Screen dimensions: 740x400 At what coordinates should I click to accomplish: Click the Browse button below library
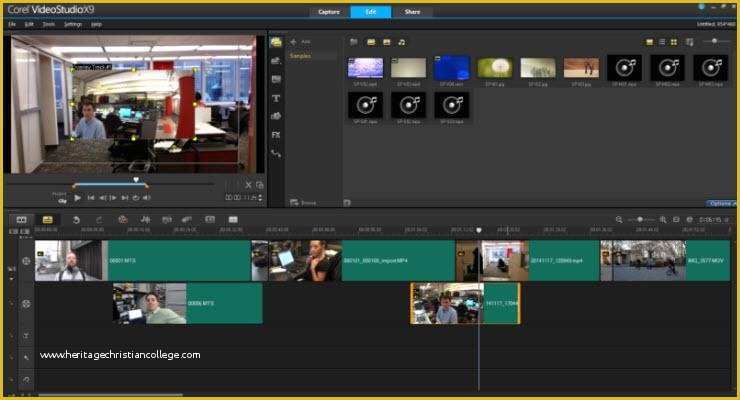[x=303, y=203]
